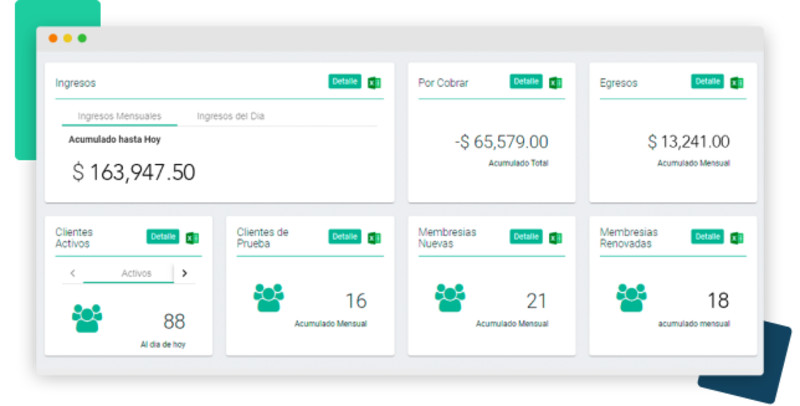
Task: Click the people icon in Membresias Renovadas
Action: [631, 297]
